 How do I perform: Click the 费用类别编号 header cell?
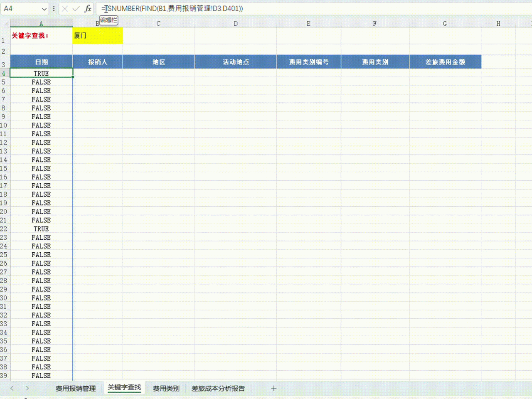click(x=308, y=62)
